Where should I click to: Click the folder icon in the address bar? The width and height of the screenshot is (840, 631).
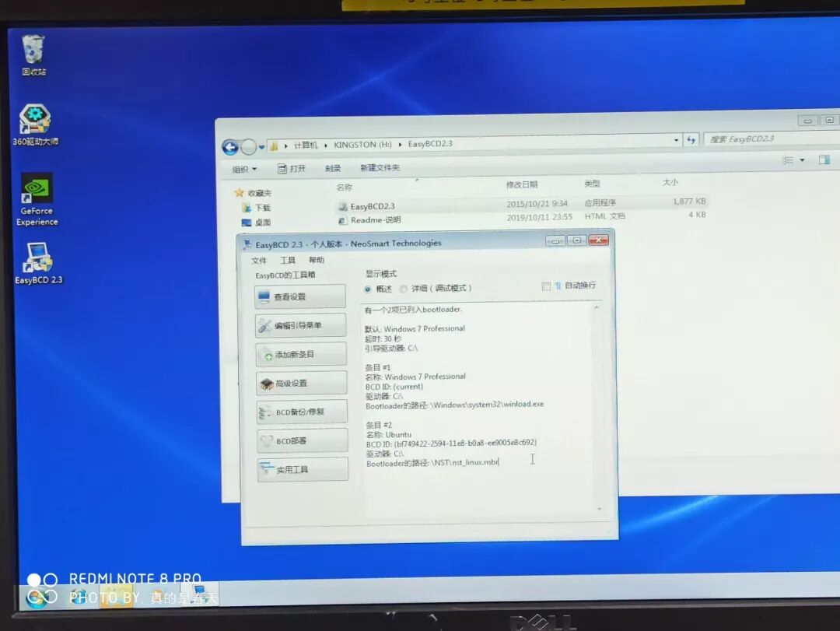coord(274,145)
